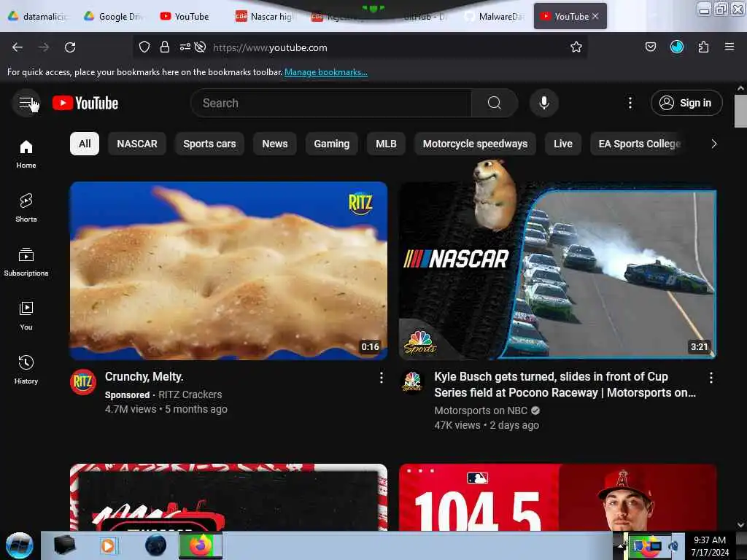The width and height of the screenshot is (747, 560).
Task: Open the permissions icon in address bar
Action: pyautogui.click(x=185, y=47)
